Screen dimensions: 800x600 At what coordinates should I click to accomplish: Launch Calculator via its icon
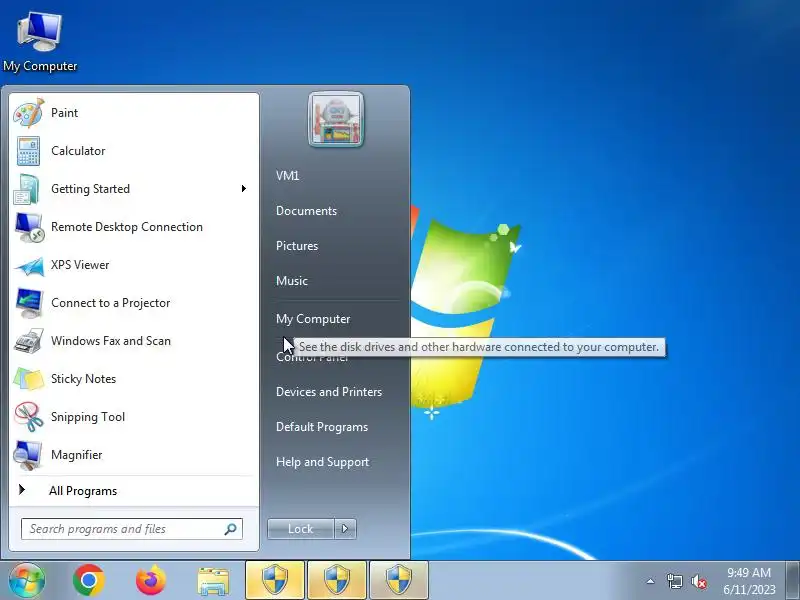point(29,151)
